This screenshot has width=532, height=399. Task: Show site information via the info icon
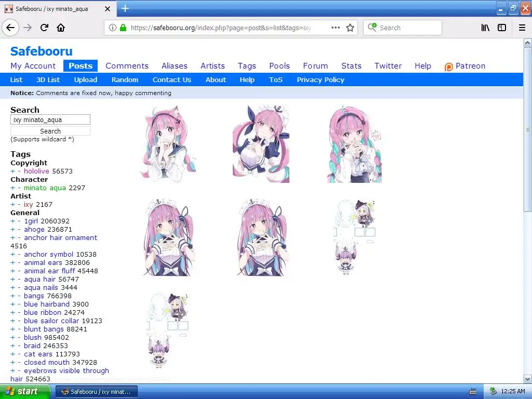113,28
